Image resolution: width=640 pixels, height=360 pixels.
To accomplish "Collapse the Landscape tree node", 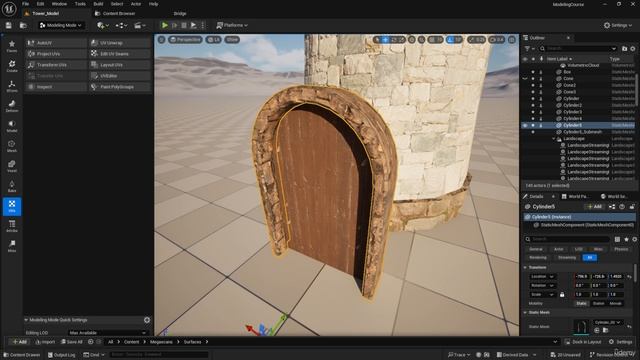I will [554, 139].
